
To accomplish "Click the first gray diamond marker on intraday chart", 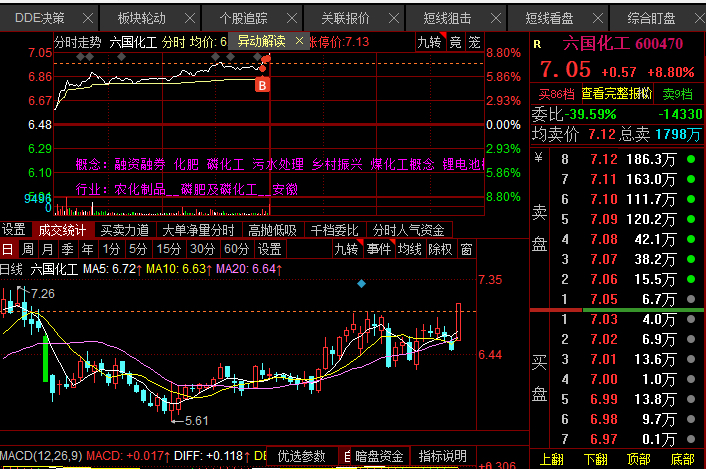I will pos(81,57).
